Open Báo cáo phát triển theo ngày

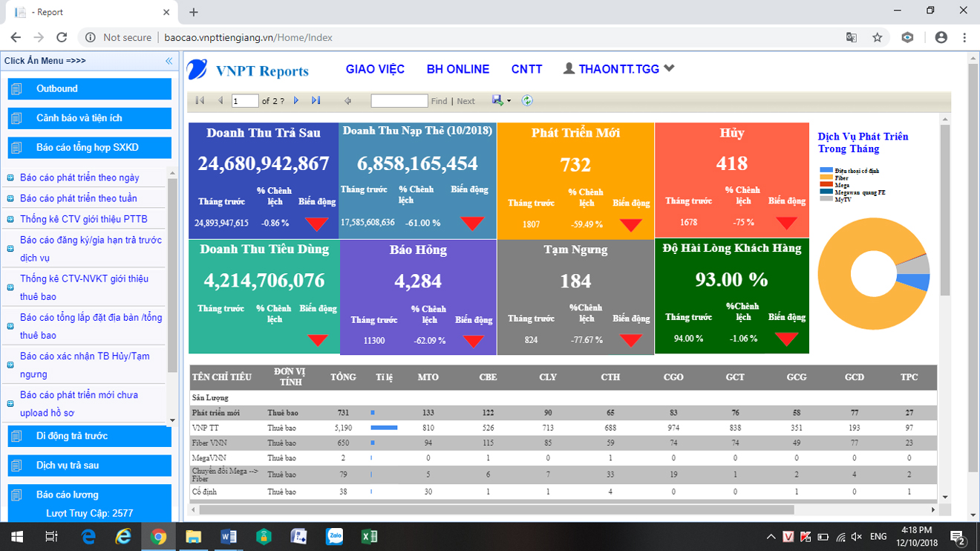79,177
